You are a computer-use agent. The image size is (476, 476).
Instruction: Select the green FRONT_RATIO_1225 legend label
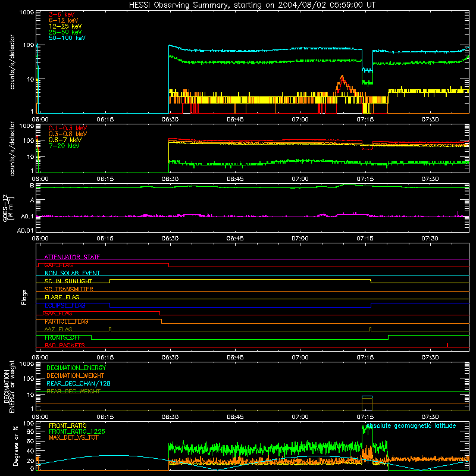point(77,431)
